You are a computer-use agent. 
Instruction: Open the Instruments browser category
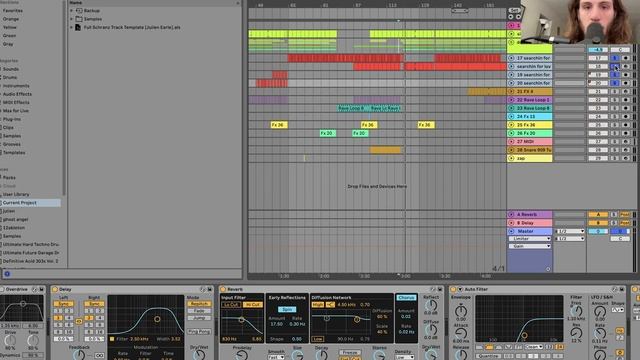pyautogui.click(x=16, y=86)
